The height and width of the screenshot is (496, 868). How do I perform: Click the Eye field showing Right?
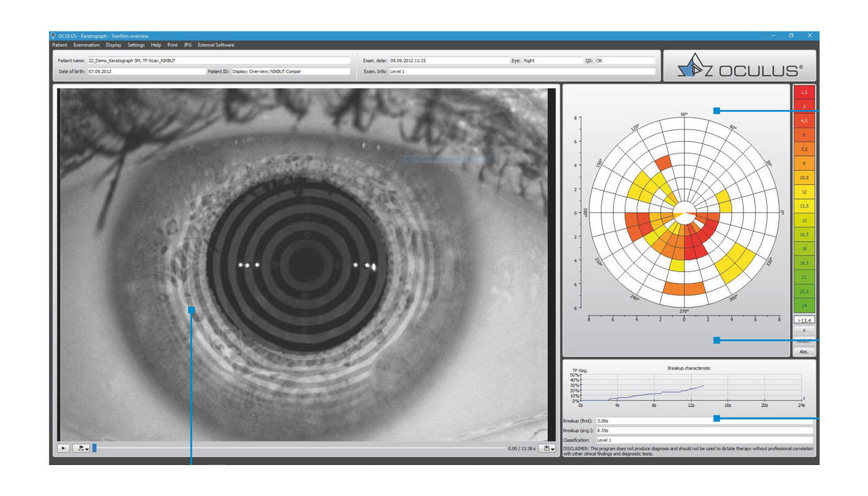click(x=552, y=61)
